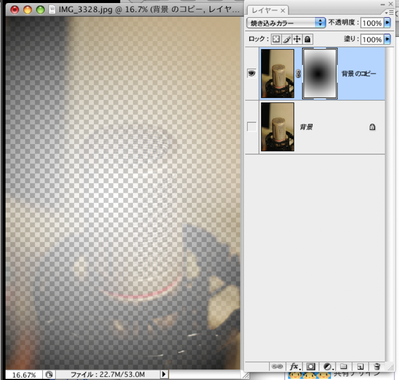
Task: Select the gradient layer mask thumbnail
Action: click(x=320, y=73)
